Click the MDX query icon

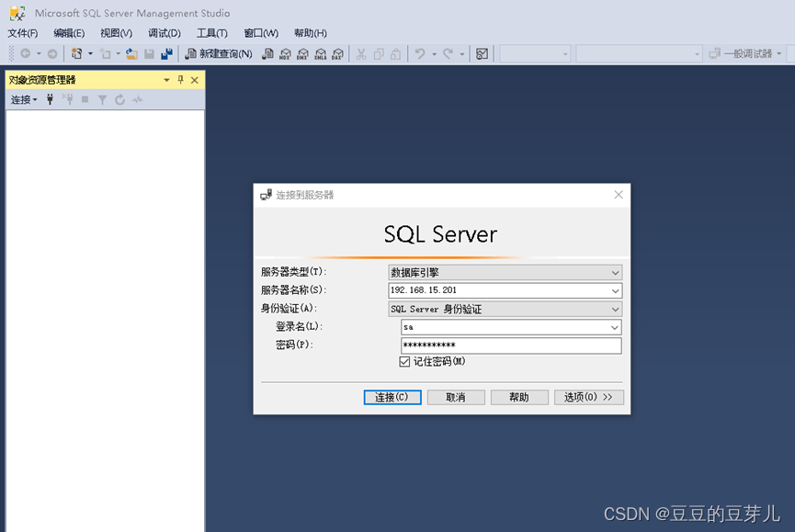[x=285, y=53]
